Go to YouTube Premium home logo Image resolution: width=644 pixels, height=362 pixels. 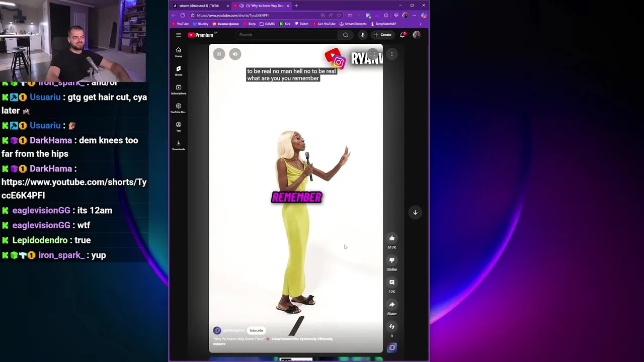pos(202,35)
